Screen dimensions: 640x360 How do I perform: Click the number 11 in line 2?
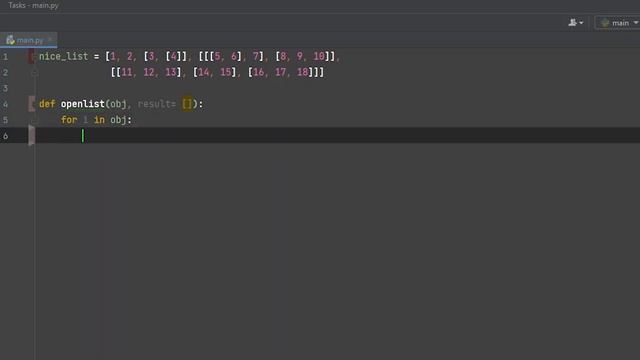pyautogui.click(x=127, y=72)
